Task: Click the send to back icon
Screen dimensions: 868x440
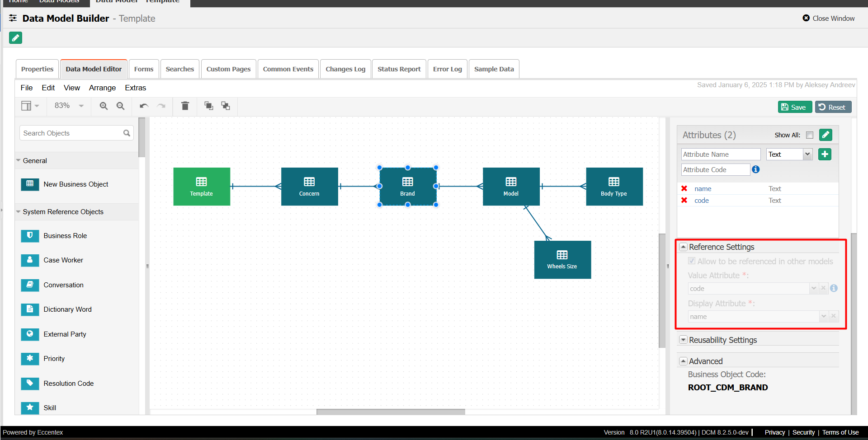Action: [x=225, y=106]
